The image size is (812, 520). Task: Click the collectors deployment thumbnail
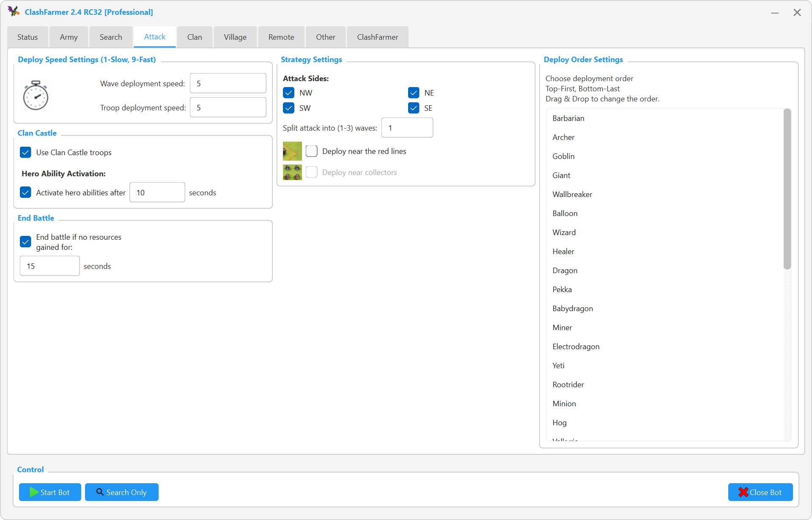(x=292, y=172)
